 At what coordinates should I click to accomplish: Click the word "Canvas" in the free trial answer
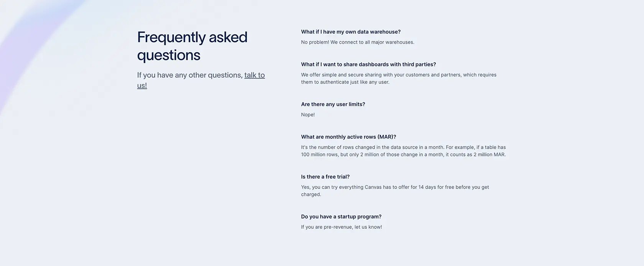tap(373, 187)
